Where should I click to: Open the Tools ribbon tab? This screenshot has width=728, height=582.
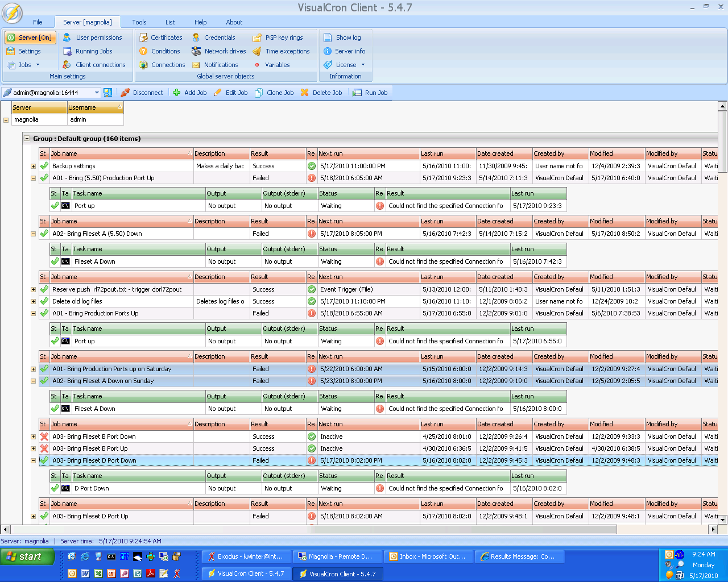coord(139,22)
